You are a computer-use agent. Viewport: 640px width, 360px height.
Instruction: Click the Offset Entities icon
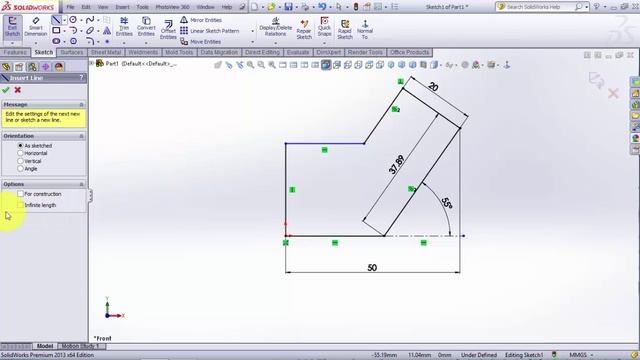(x=168, y=29)
